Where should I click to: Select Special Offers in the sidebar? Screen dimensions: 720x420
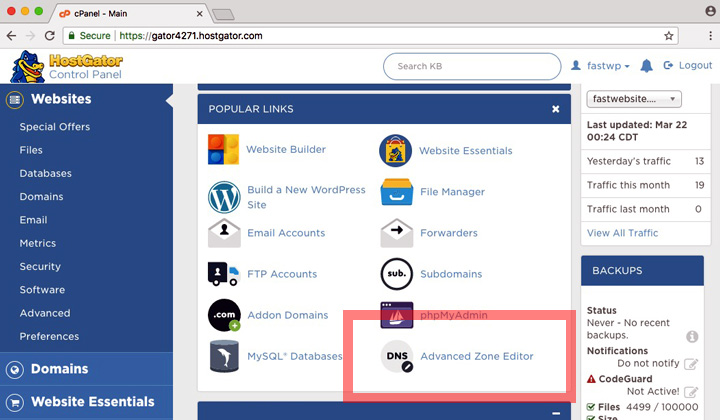[x=55, y=127]
